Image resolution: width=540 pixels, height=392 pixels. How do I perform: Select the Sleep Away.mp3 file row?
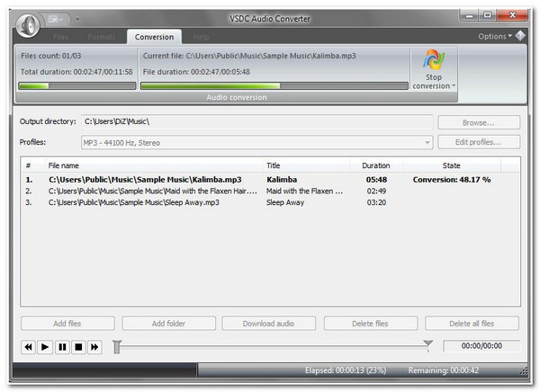point(270,202)
